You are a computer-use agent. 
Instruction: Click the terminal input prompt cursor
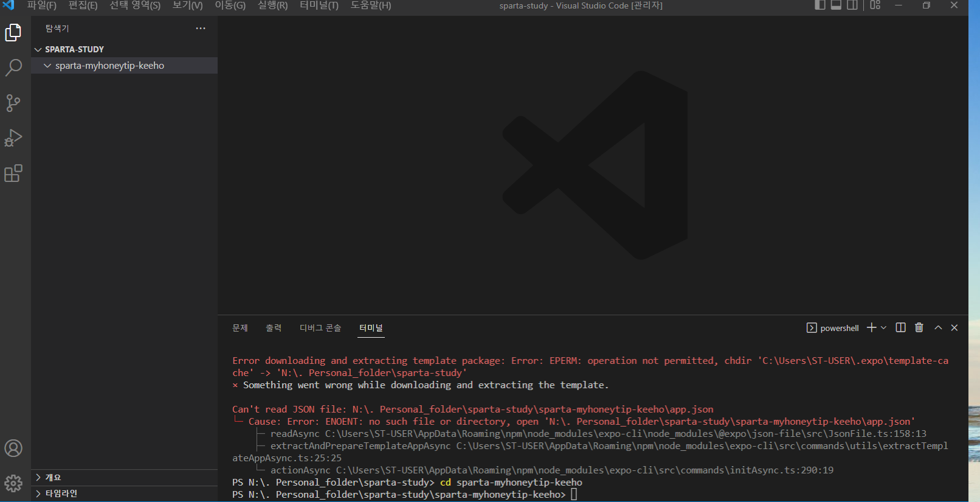click(574, 494)
